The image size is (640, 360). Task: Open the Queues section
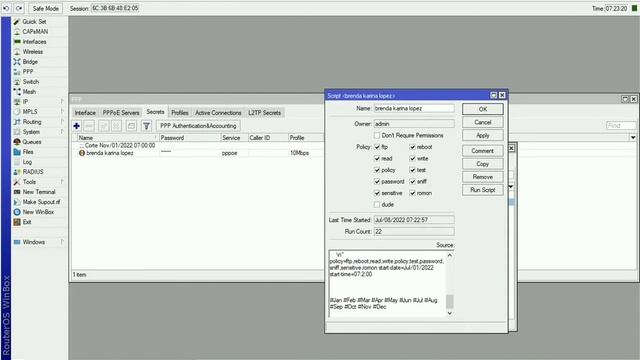point(32,142)
